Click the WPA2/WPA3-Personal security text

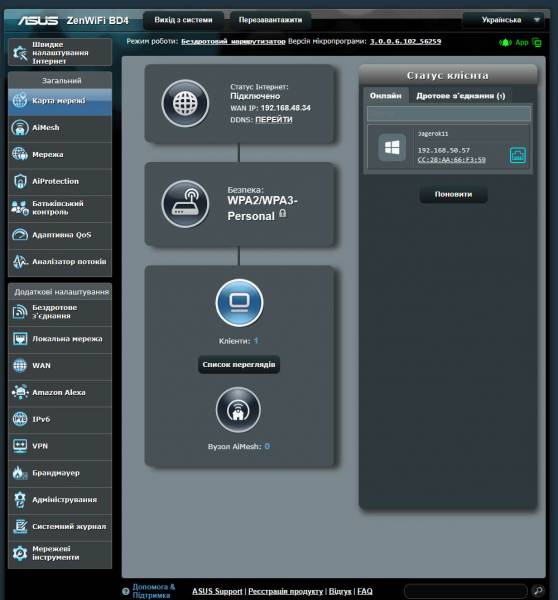pyautogui.click(x=263, y=209)
